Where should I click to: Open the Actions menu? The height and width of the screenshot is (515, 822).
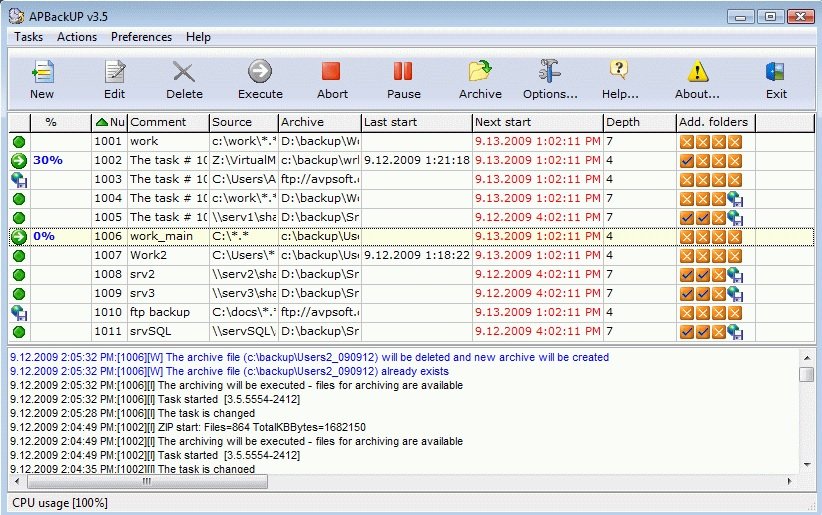[77, 37]
